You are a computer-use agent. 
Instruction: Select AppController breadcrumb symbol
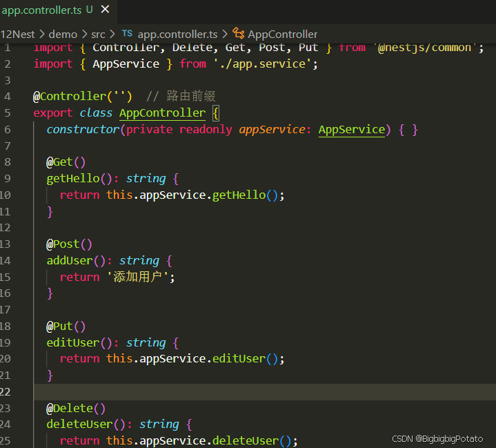(282, 35)
